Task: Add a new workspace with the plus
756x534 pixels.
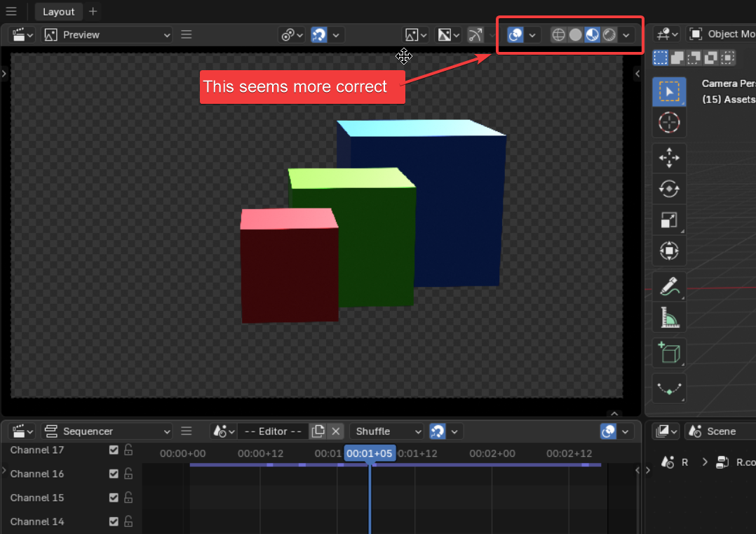Action: [x=93, y=11]
